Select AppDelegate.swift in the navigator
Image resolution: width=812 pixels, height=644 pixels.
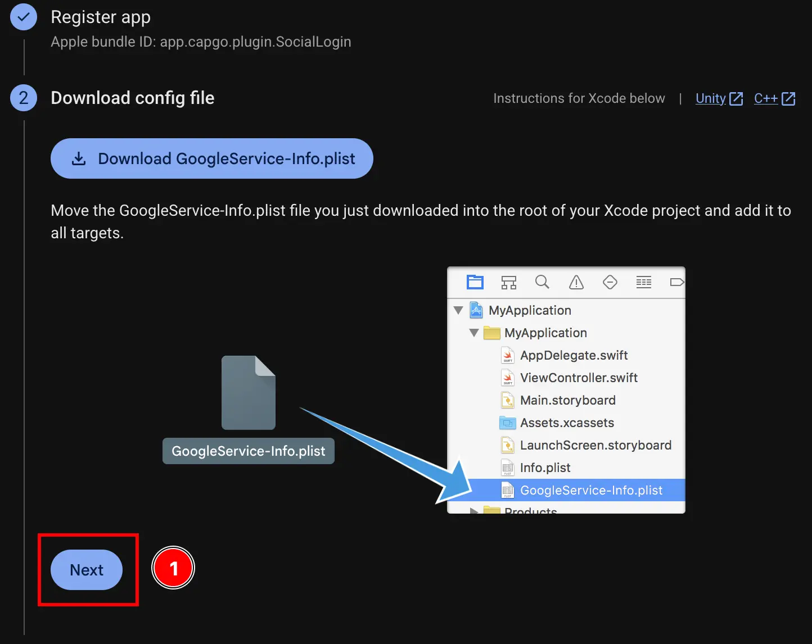tap(574, 355)
